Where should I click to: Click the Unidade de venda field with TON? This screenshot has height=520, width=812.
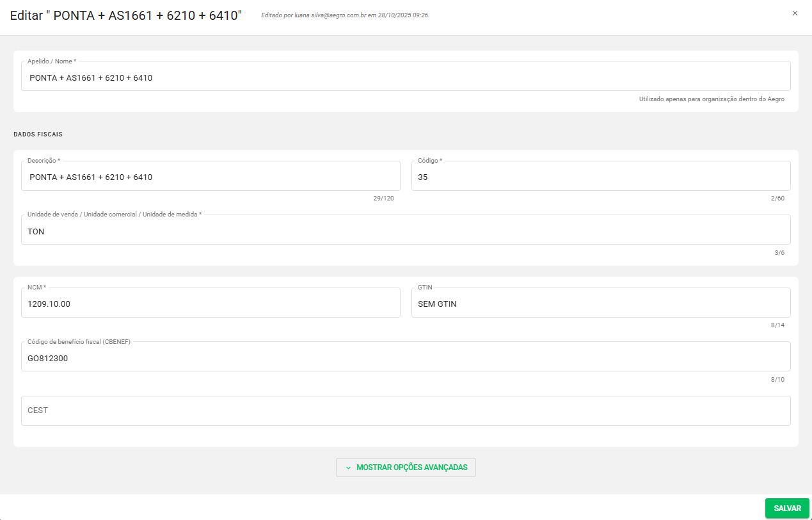pyautogui.click(x=406, y=231)
